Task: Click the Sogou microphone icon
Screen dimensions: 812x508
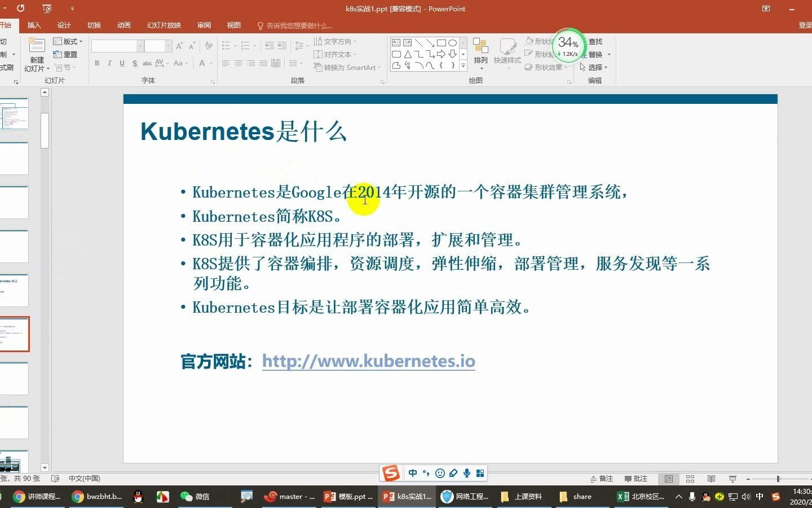Action: click(x=466, y=473)
